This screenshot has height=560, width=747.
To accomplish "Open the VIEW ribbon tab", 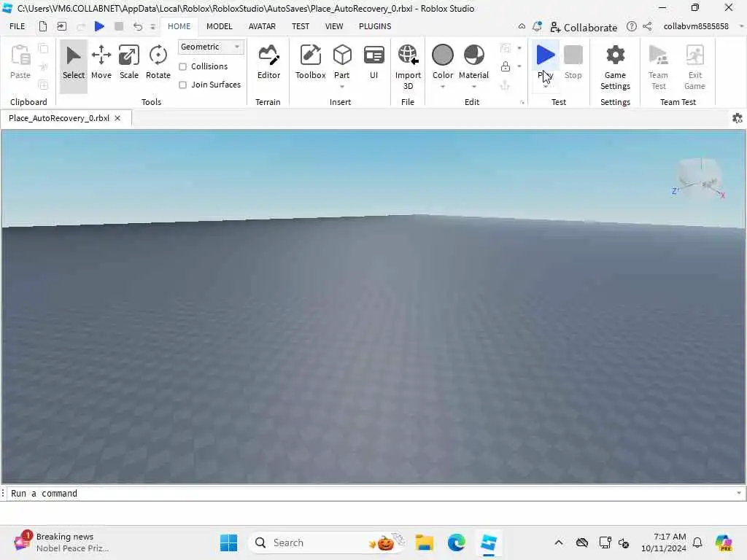I will tap(334, 26).
